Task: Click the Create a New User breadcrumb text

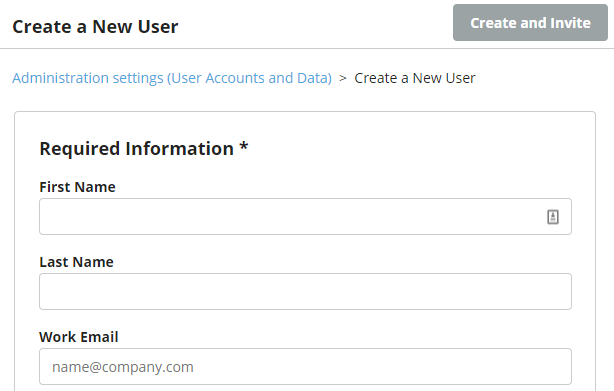Action: pos(415,78)
